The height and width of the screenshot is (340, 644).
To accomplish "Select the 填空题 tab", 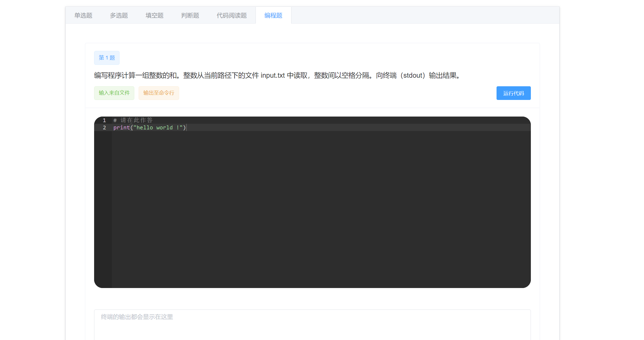I will click(x=154, y=16).
